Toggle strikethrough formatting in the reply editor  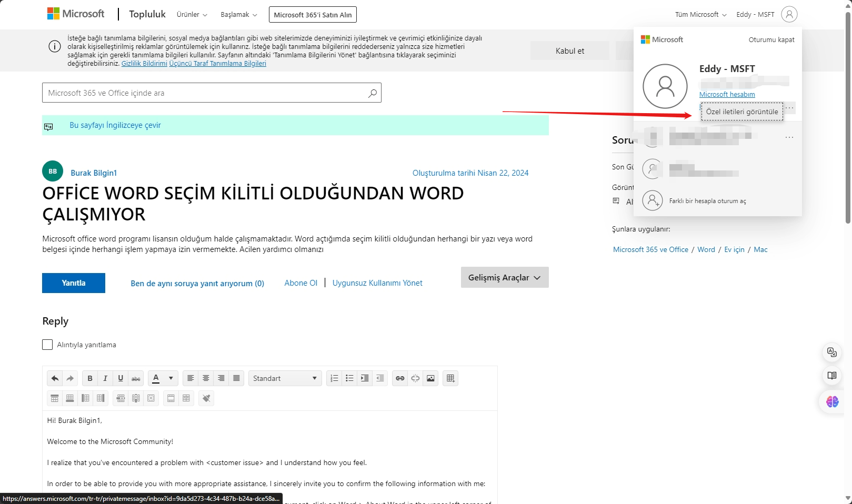(x=136, y=378)
